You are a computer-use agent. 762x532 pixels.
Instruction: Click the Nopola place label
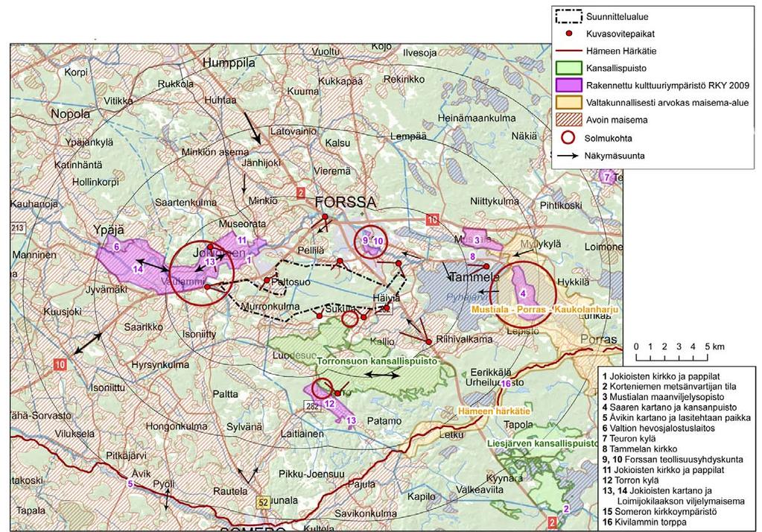click(71, 114)
